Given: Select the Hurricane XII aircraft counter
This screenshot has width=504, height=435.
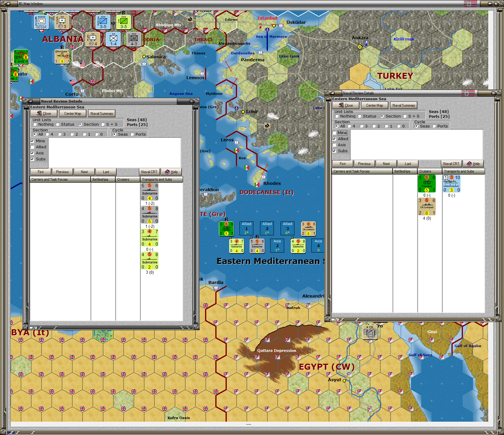Looking at the screenshot, I should point(62,56).
